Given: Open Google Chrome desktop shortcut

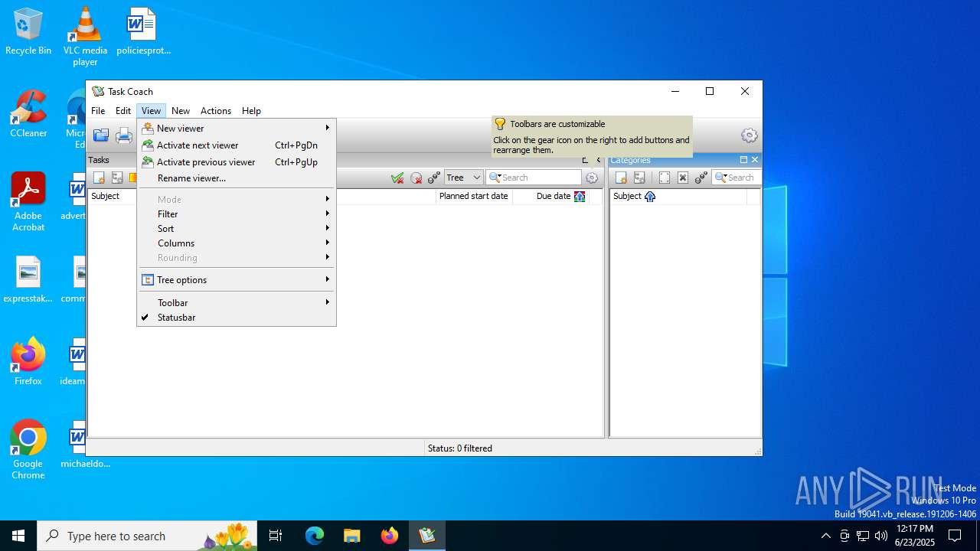Looking at the screenshot, I should (28, 449).
